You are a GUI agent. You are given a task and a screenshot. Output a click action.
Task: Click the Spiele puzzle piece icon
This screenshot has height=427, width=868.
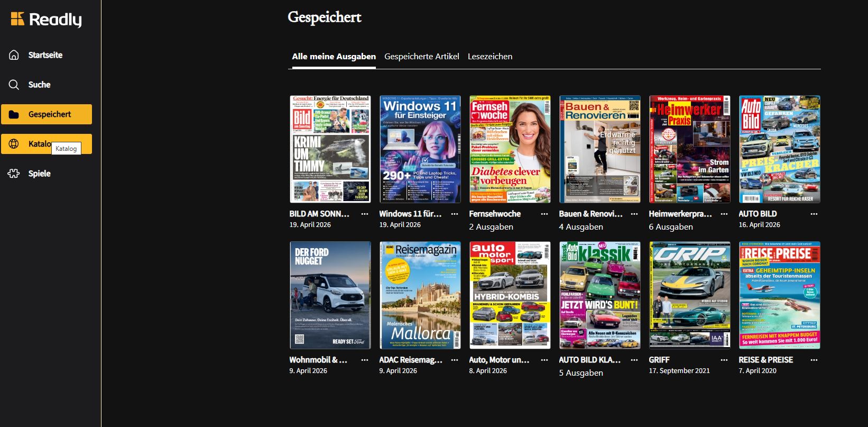pyautogui.click(x=14, y=174)
